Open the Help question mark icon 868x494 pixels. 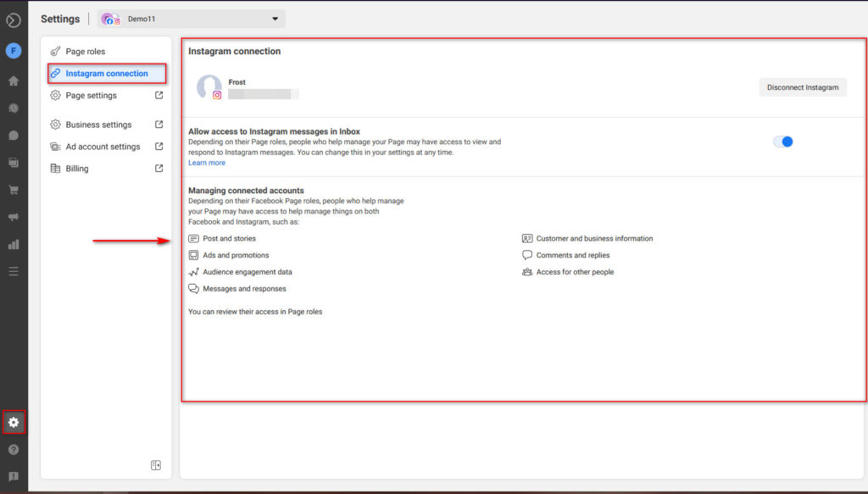(14, 450)
